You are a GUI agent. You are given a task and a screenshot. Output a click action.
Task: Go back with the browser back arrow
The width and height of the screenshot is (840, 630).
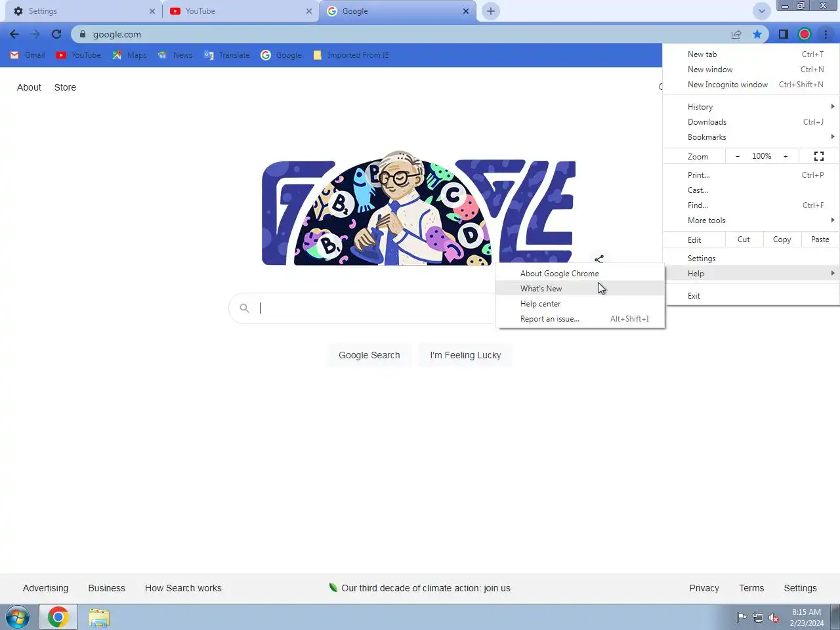coord(14,34)
